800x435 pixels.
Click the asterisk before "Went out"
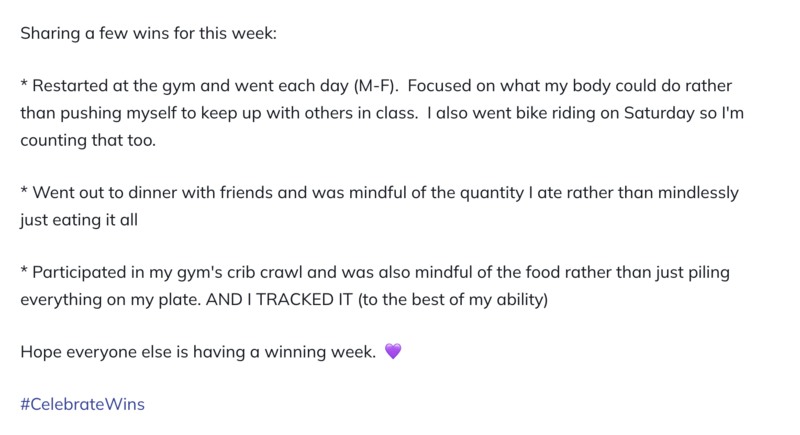pyautogui.click(x=24, y=190)
